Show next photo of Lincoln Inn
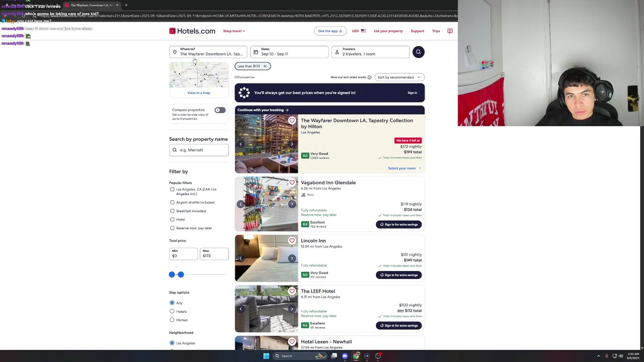The image size is (644, 362). click(292, 258)
